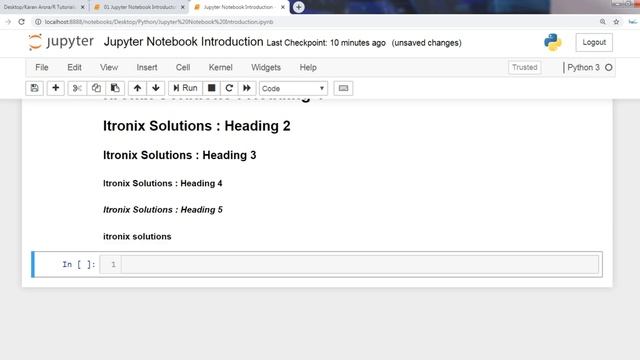The height and width of the screenshot is (360, 640).
Task: Run the current cell
Action: click(185, 88)
